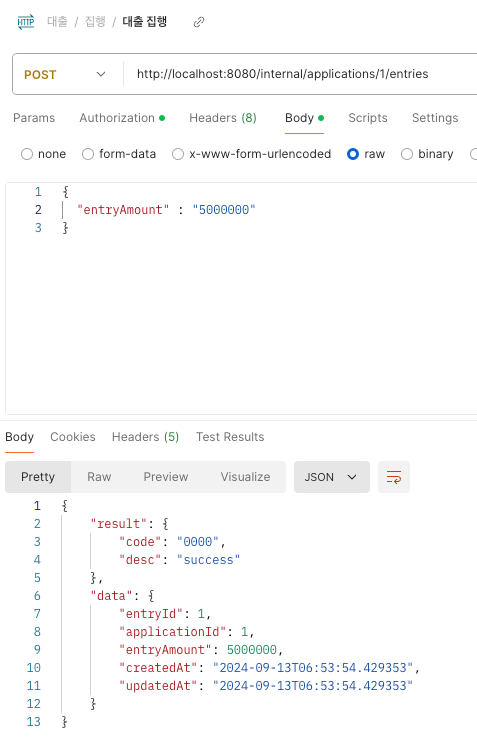Screen dimensions: 477x749
Task: Click "success" desc value in response
Action: point(208,560)
